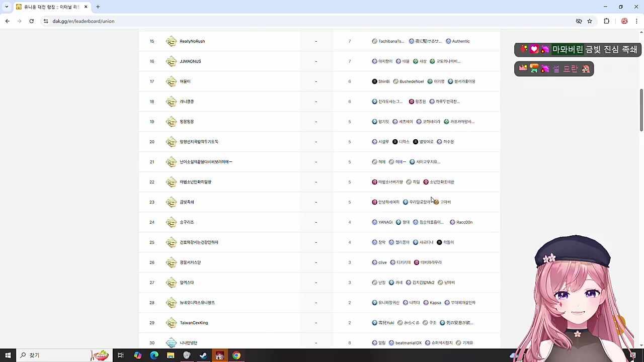This screenshot has height=362, width=644.
Task: Open the Chrome Extensions puzzle icon
Action: [x=606, y=21]
